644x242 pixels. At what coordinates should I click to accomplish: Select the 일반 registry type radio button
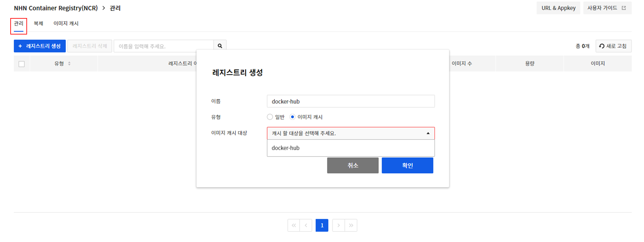click(270, 117)
